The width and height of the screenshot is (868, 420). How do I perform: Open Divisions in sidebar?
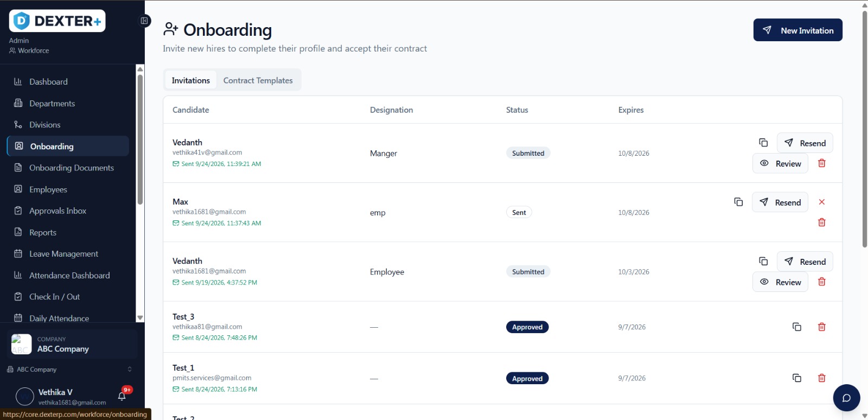tap(68, 125)
